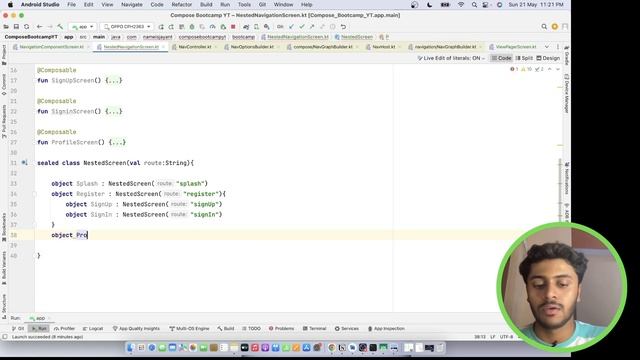Screen dimensions: 640x360
Task: Open Live Edit of literals dropdown
Action: 451,58
